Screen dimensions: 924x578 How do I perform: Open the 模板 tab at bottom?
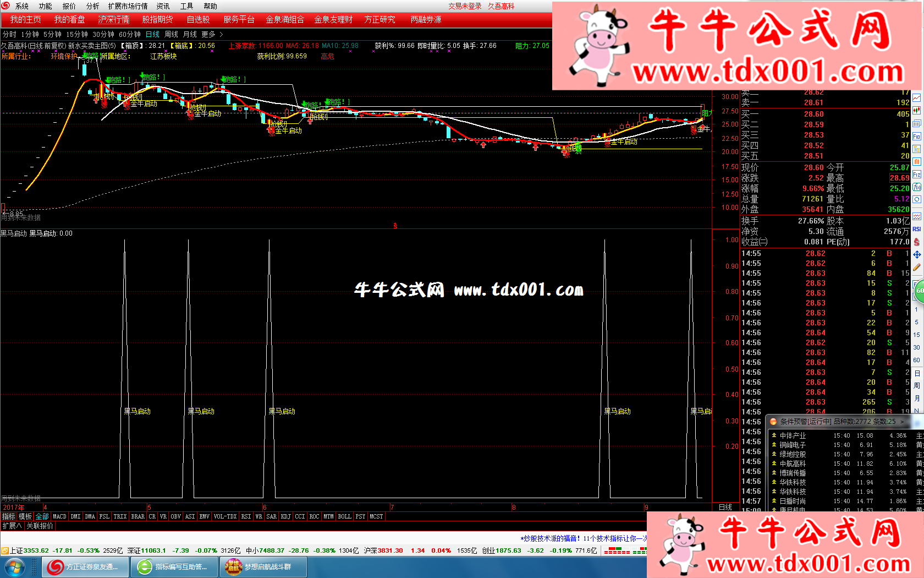pos(25,516)
